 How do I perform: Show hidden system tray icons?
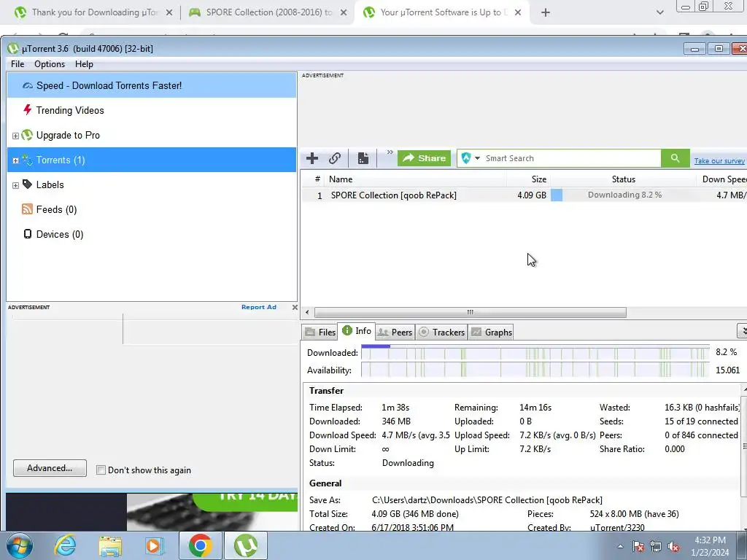620,546
